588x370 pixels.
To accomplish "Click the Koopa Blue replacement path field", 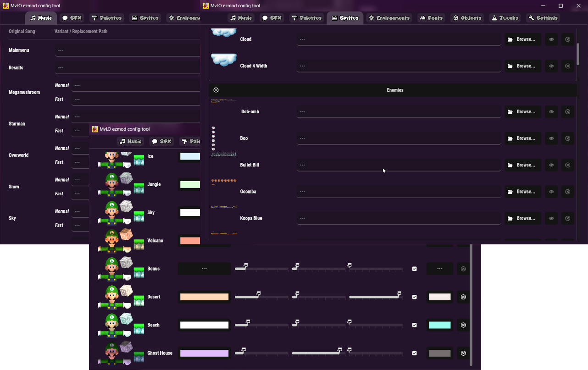I will click(x=399, y=218).
